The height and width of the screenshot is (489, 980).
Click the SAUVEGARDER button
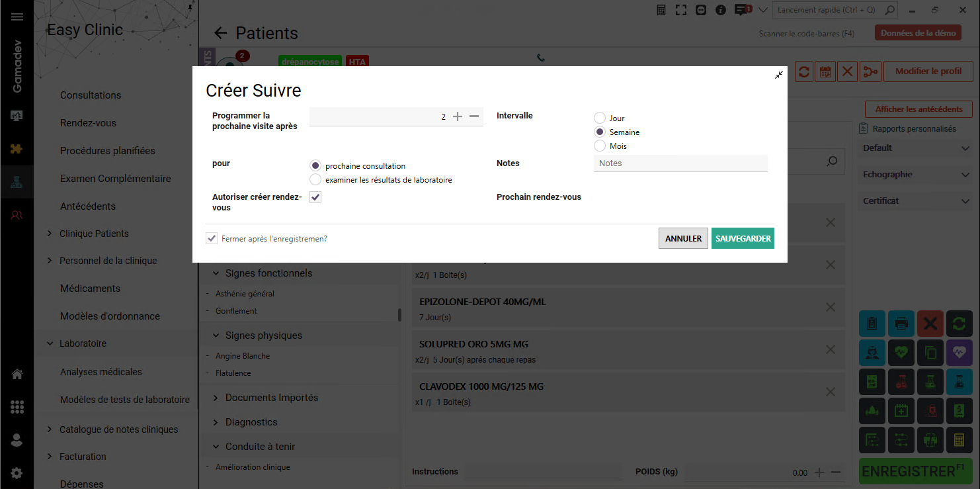click(x=743, y=238)
